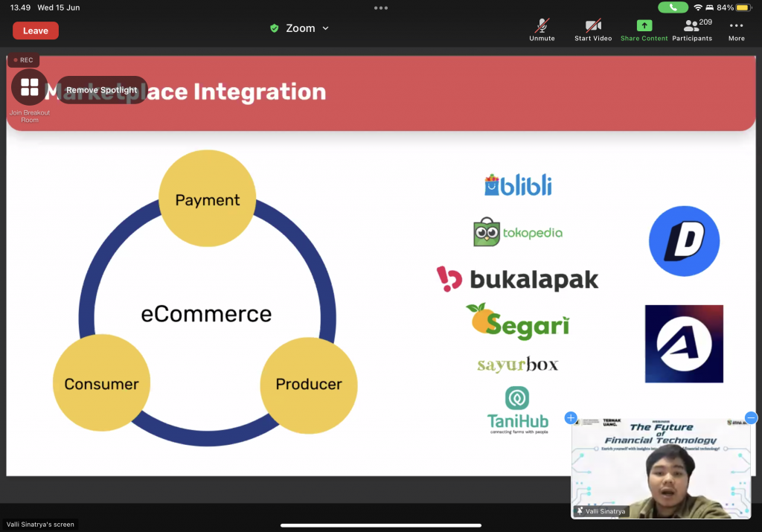Leave the Zoom meeting
762x532 pixels.
tap(36, 31)
